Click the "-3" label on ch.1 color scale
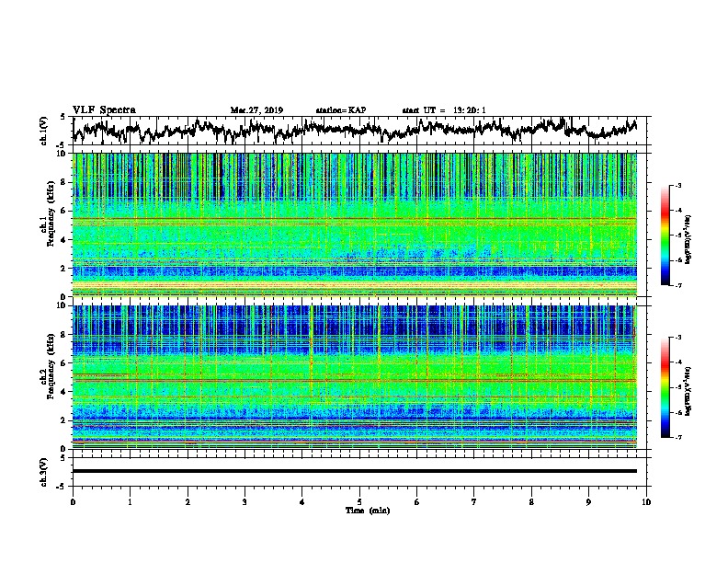 point(677,186)
